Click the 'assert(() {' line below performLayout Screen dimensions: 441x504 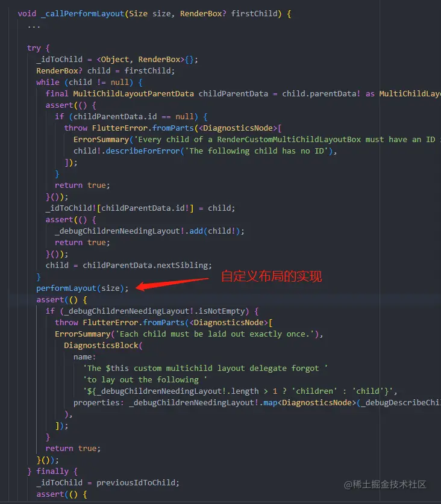(x=61, y=300)
